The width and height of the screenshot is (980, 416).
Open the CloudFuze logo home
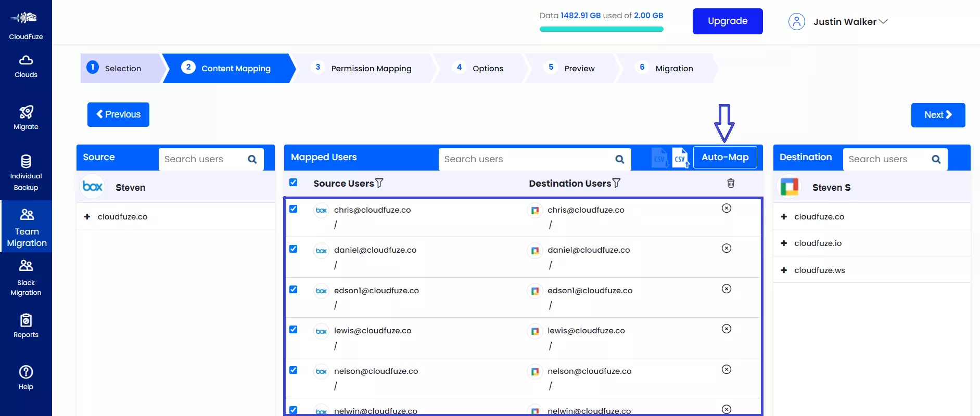tap(26, 25)
